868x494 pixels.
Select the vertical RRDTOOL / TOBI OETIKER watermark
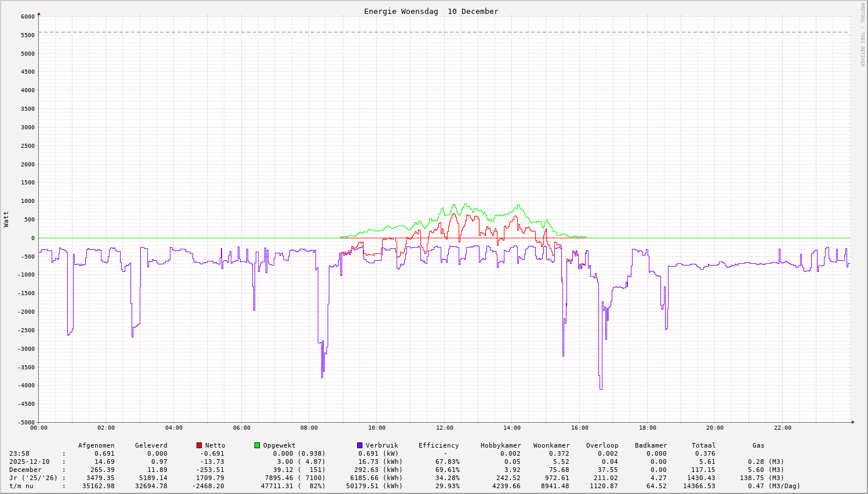tap(862, 34)
